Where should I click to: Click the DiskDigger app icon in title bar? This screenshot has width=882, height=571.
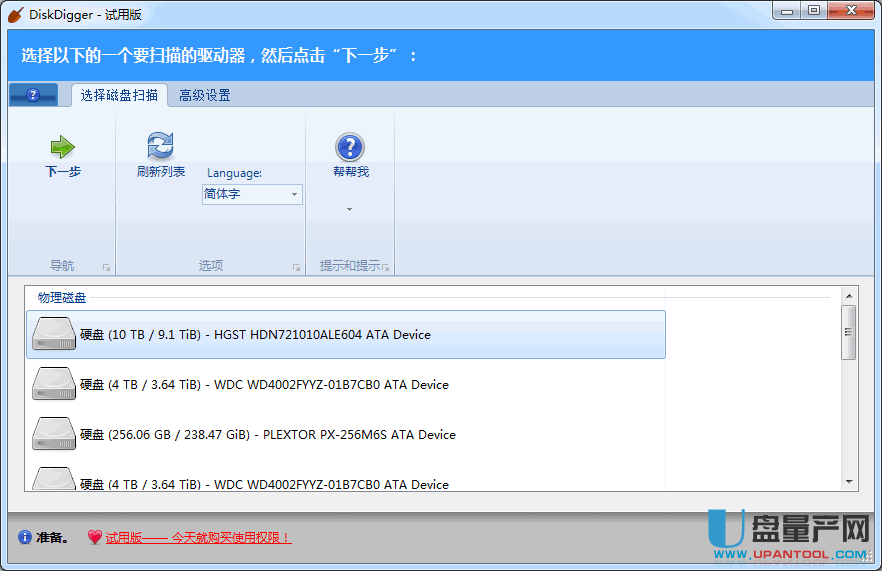(x=15, y=13)
